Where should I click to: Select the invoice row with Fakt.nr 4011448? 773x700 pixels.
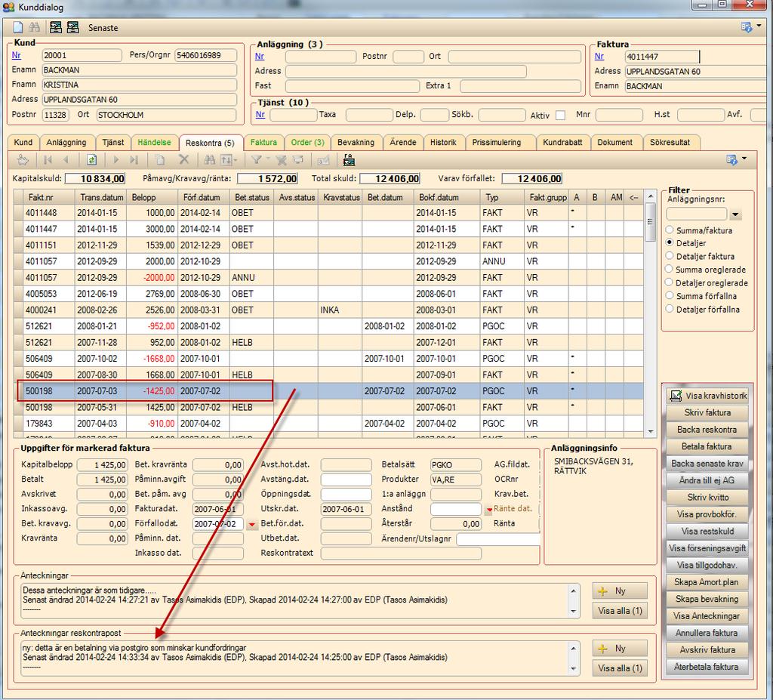[x=329, y=213]
